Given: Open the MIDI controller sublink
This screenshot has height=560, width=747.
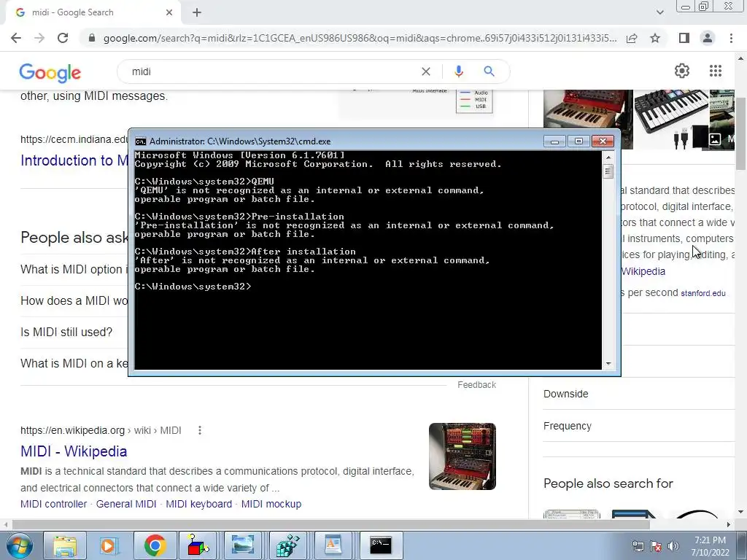Looking at the screenshot, I should pos(54,504).
